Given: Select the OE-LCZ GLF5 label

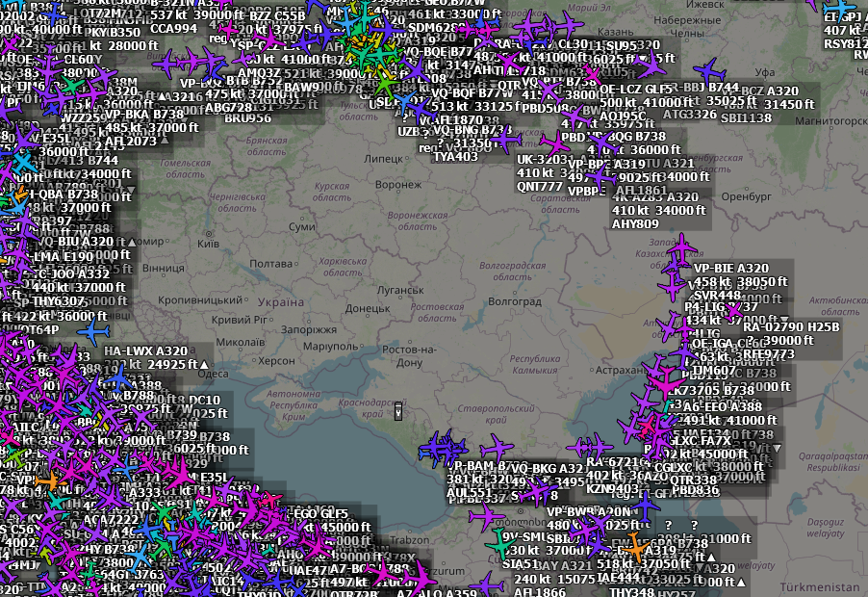Looking at the screenshot, I should coord(635,90).
